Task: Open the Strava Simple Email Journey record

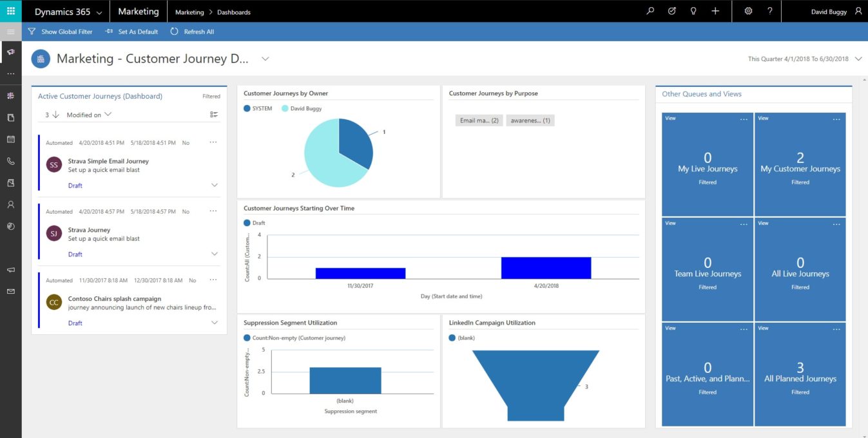Action: click(x=108, y=161)
